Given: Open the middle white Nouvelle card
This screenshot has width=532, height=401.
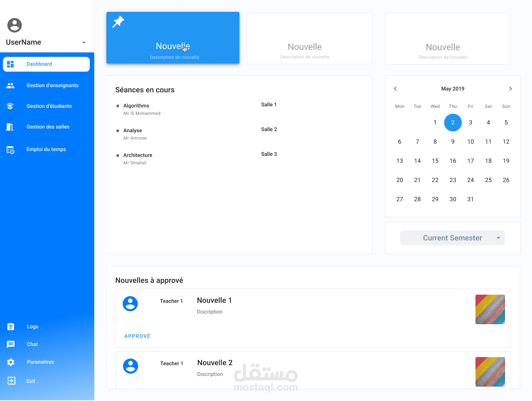Looking at the screenshot, I should click(310, 38).
